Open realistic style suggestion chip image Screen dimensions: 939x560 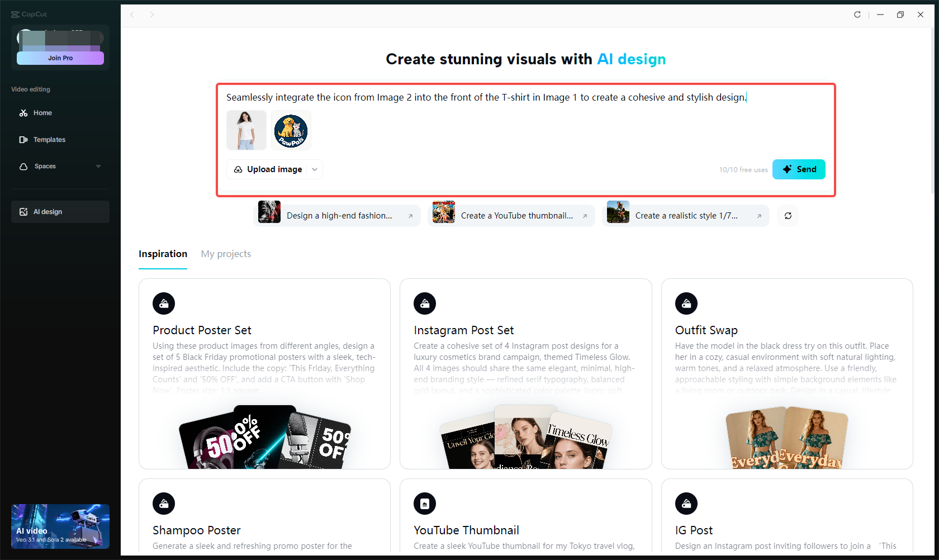pyautogui.click(x=618, y=212)
